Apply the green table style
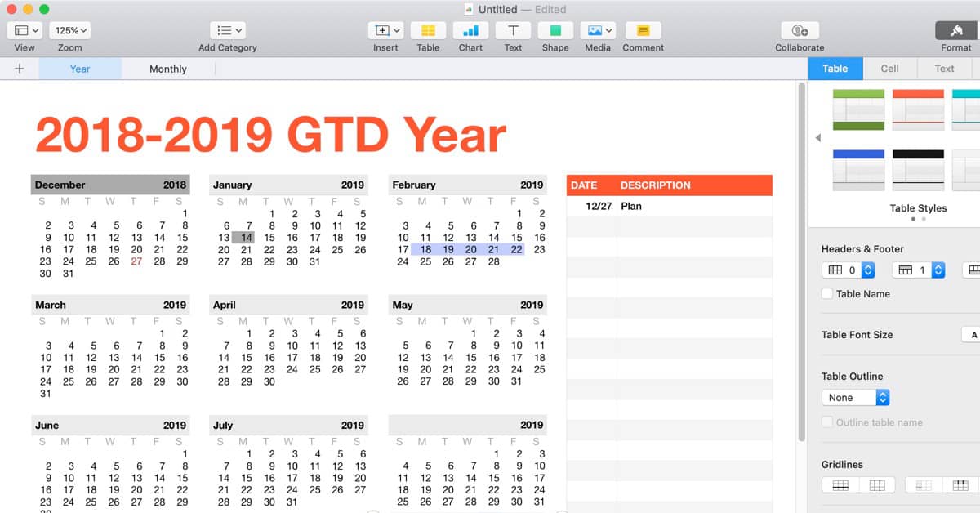 858,109
